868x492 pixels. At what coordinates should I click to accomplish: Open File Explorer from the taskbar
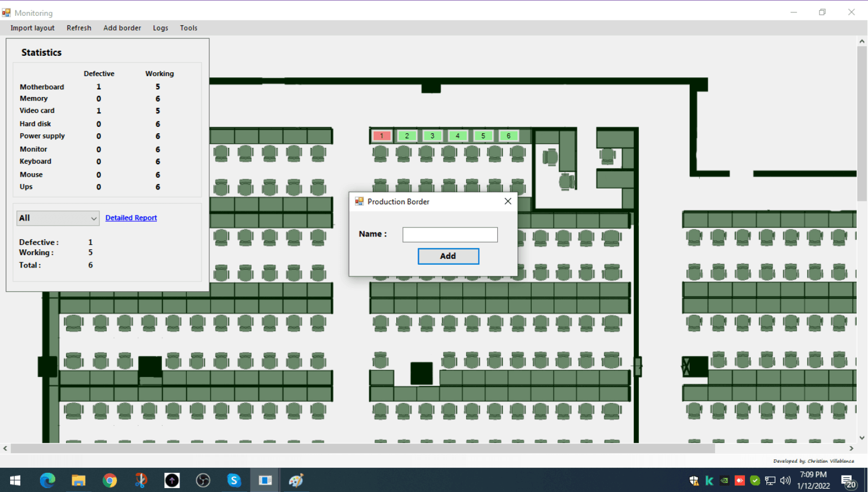tap(78, 480)
